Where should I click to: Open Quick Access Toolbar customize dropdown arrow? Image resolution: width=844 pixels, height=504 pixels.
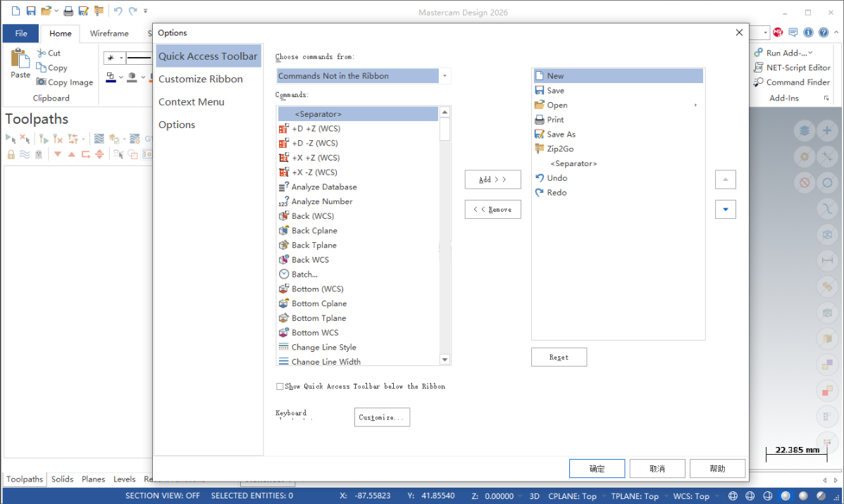tap(145, 11)
